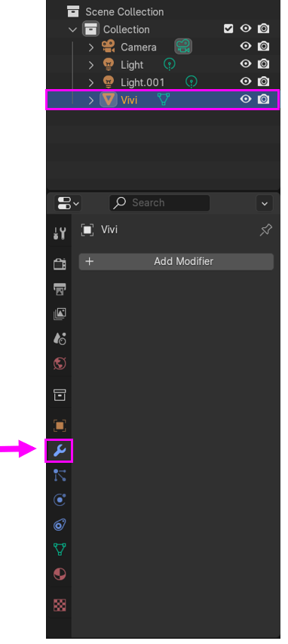Open the Modifiers wrench tab

pyautogui.click(x=60, y=451)
